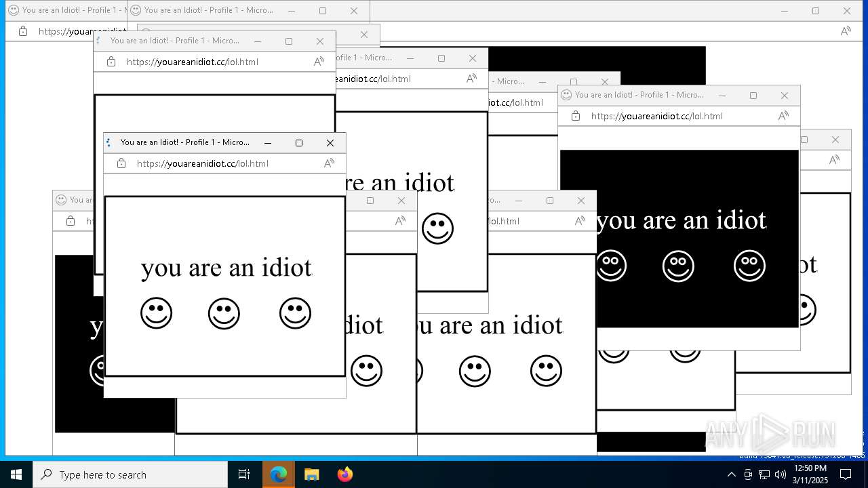868x488 pixels.
Task: Close the window directly behind the frontmost window
Action: point(320,41)
